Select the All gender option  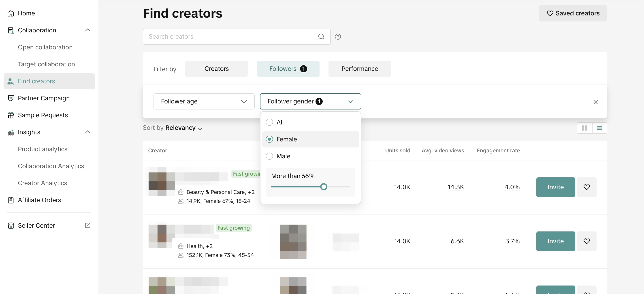point(269,122)
